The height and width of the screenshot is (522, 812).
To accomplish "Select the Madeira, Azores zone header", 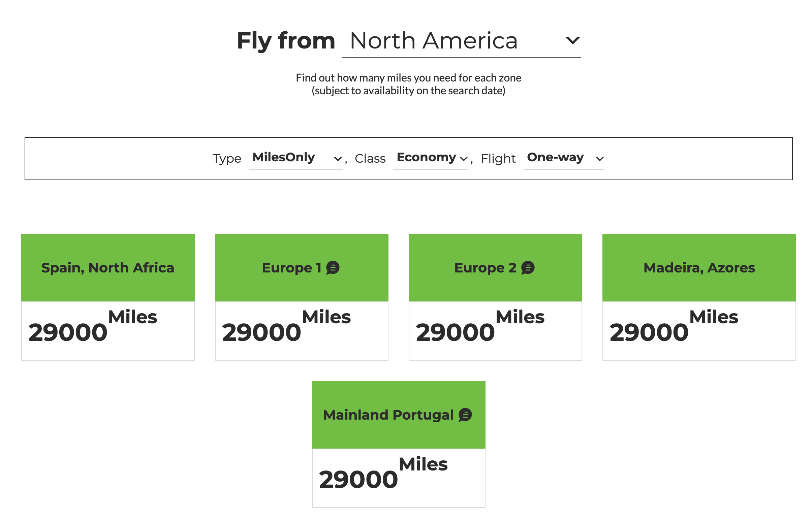I will click(699, 267).
